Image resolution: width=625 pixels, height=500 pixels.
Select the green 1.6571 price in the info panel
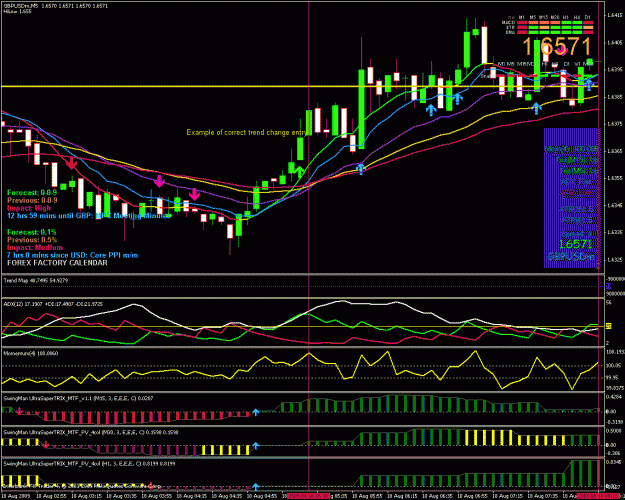pyautogui.click(x=575, y=244)
